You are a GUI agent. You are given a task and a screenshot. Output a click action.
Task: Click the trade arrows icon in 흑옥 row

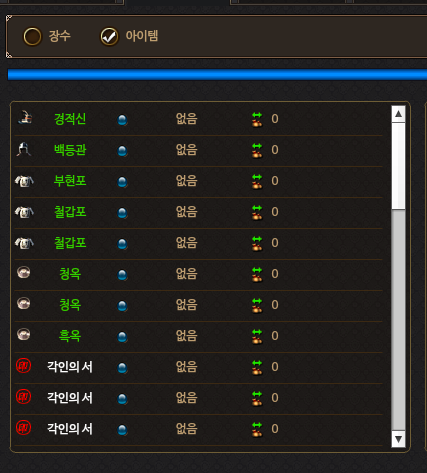pos(257,336)
